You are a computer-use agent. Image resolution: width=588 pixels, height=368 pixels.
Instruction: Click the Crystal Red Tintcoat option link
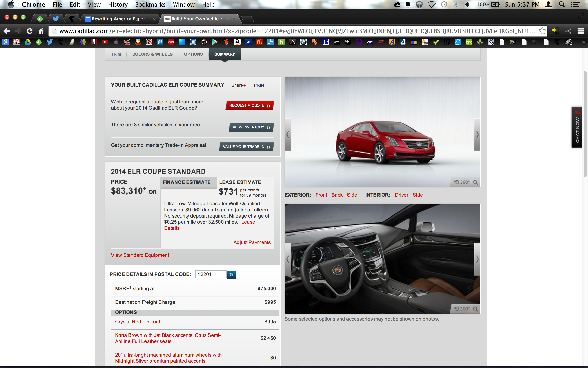[x=138, y=322]
